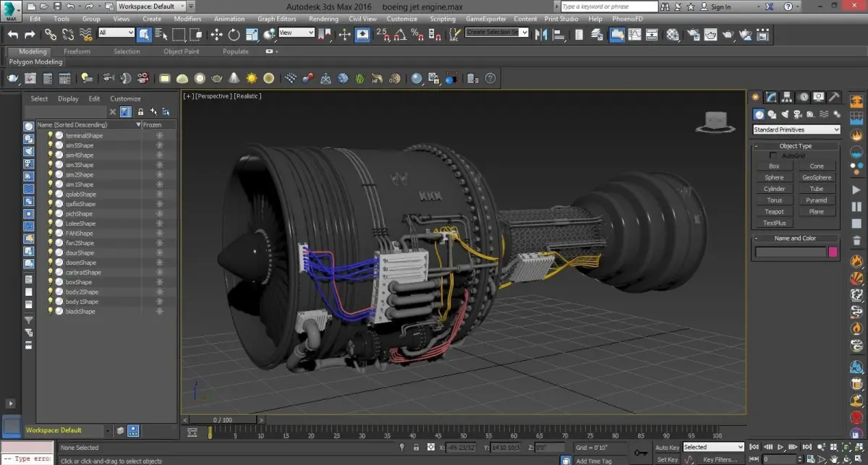Click the Auto Key button
Screen dimensions: 868x465
tap(667, 448)
